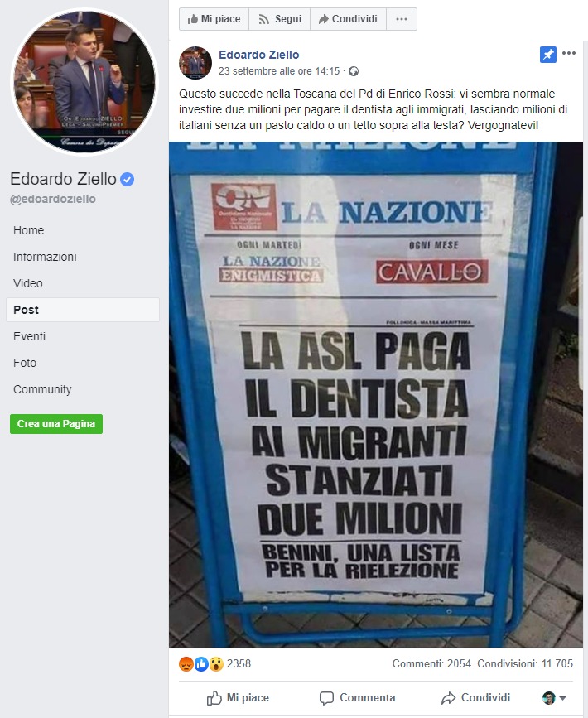Expand the top page actions ellipsis menu

[402, 19]
